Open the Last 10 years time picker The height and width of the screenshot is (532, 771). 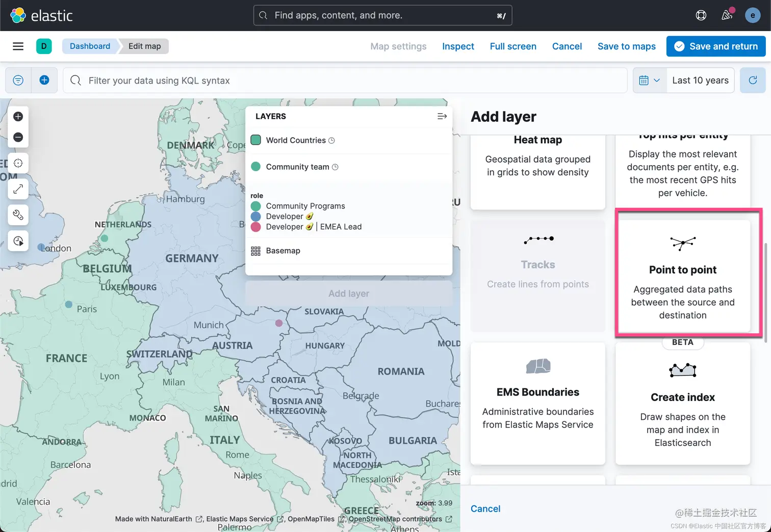coord(700,81)
